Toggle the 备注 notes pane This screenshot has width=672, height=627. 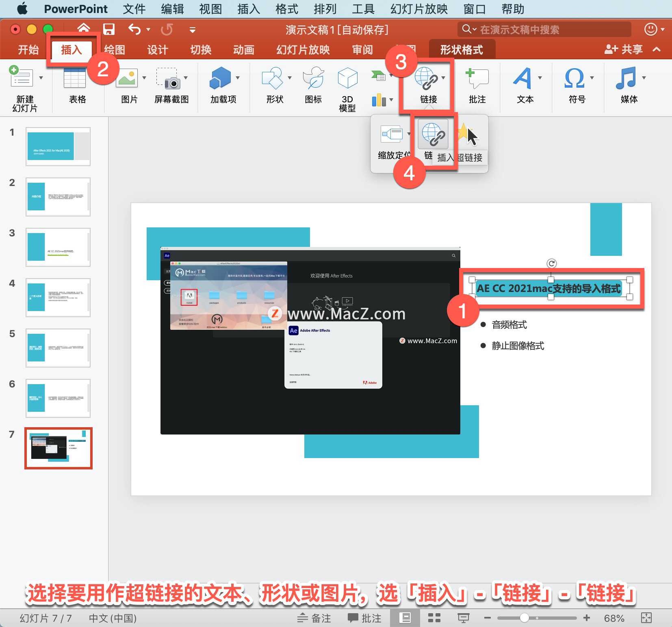(314, 618)
